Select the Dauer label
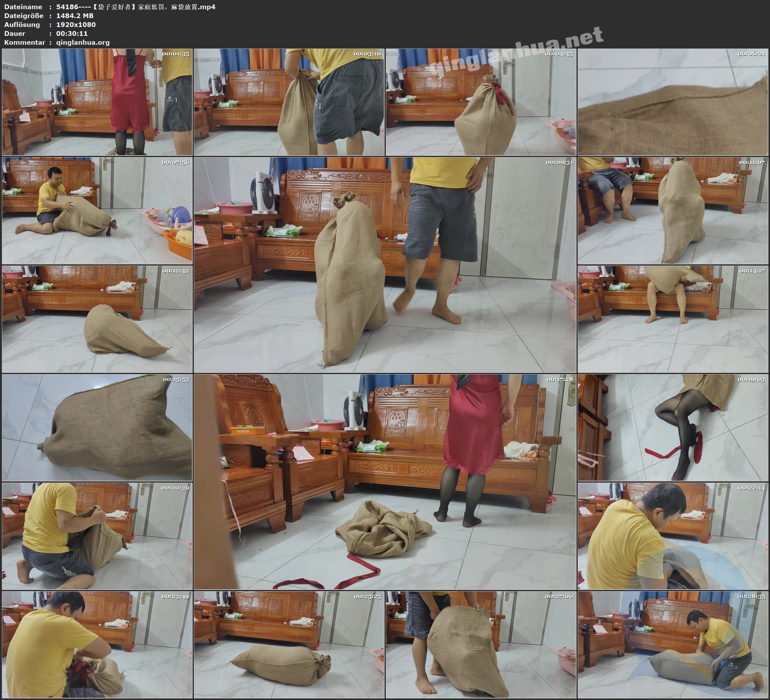The width and height of the screenshot is (770, 700). 15,33
